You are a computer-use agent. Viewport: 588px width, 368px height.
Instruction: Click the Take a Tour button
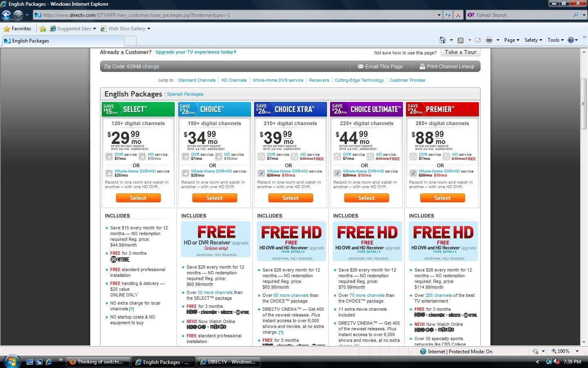(x=460, y=52)
